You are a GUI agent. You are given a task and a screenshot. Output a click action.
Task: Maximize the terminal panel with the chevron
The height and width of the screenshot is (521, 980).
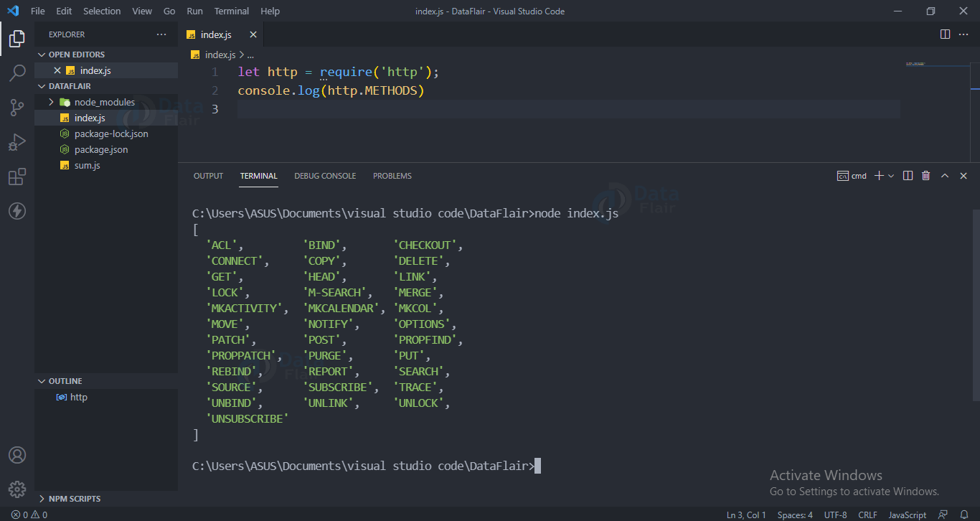point(945,175)
